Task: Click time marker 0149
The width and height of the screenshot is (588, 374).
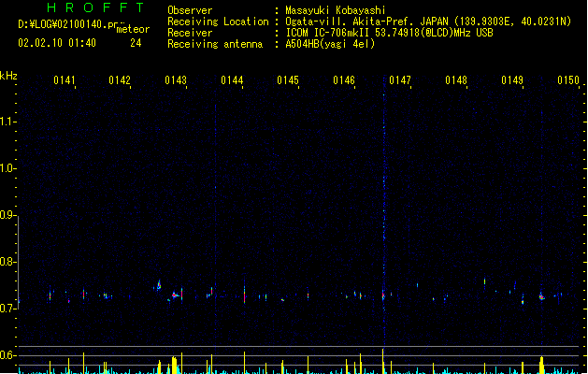Action: (512, 80)
